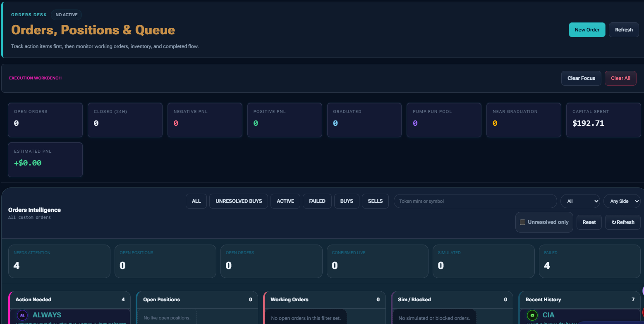Screen dimensions: 644x324
Task: Select the SELLS filter
Action: (x=375, y=201)
